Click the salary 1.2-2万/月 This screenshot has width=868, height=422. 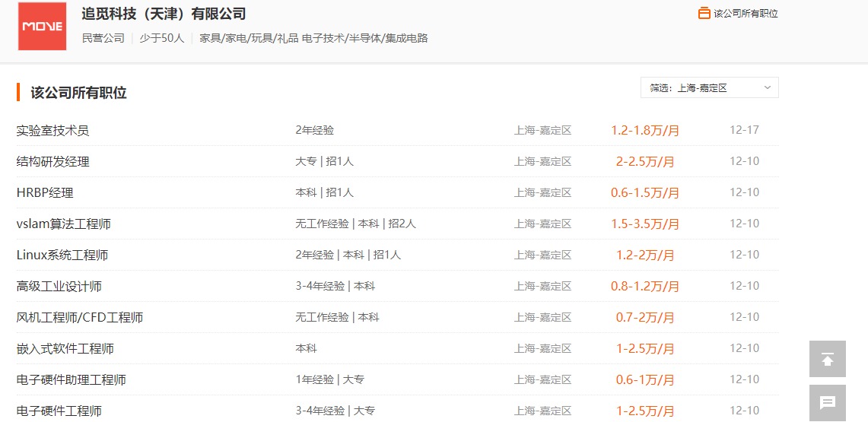tap(645, 255)
